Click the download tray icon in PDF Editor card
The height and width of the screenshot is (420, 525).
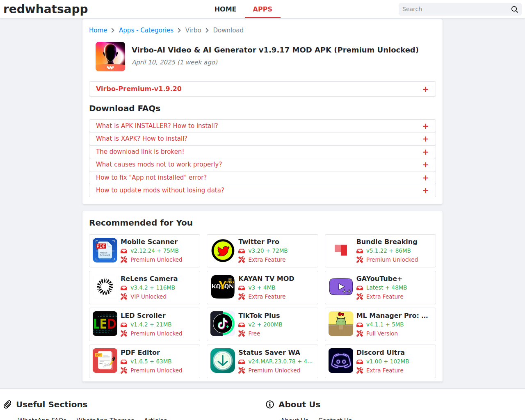pos(124,362)
